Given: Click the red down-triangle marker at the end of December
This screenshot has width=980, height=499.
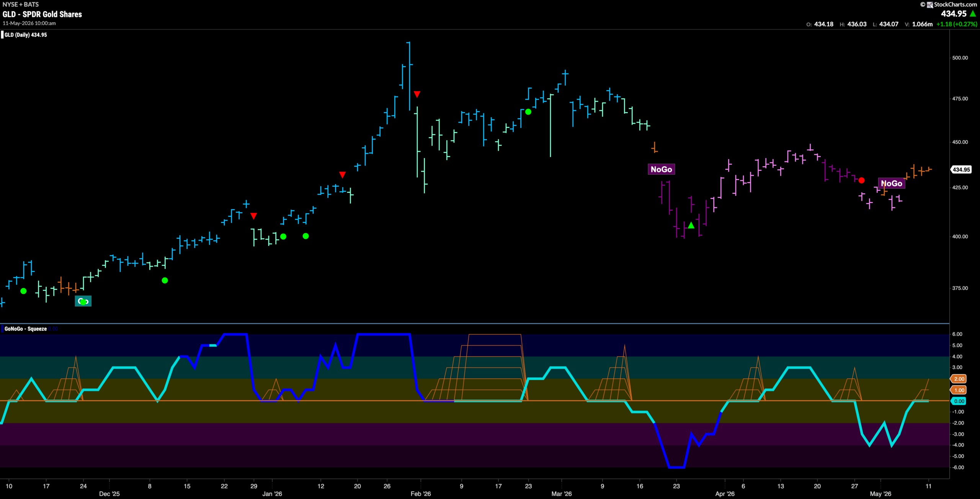Looking at the screenshot, I should coord(253,216).
